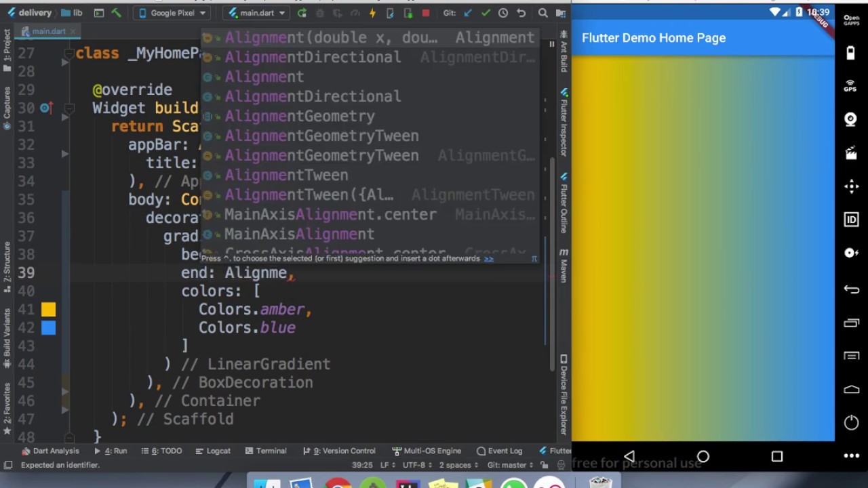Open Search Everywhere magnifier icon
The height and width of the screenshot is (488, 868).
(542, 13)
